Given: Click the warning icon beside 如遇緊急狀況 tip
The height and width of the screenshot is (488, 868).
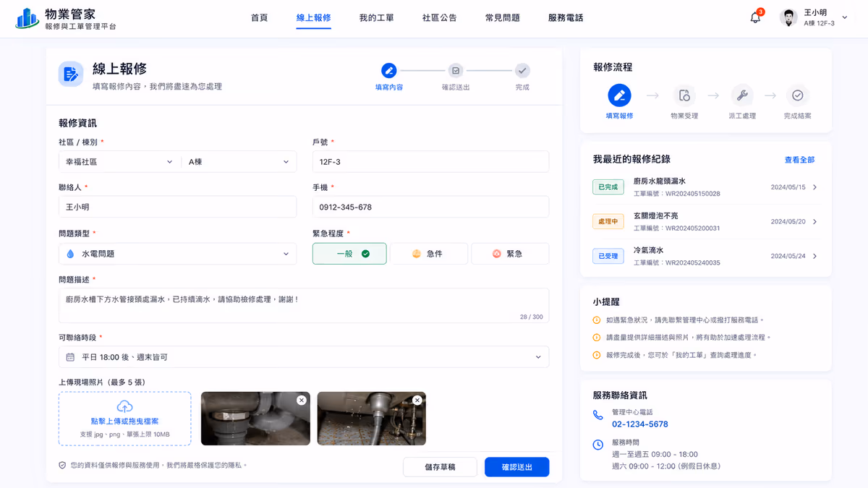Looking at the screenshot, I should [x=597, y=320].
